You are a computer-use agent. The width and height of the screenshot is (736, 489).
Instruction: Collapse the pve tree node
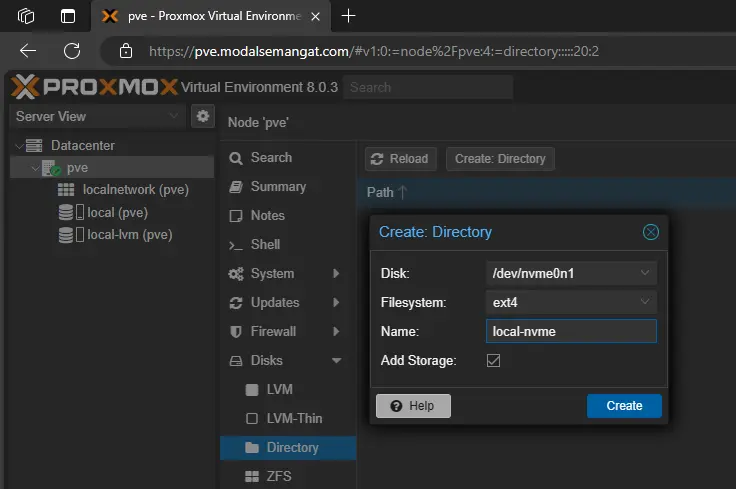point(35,168)
